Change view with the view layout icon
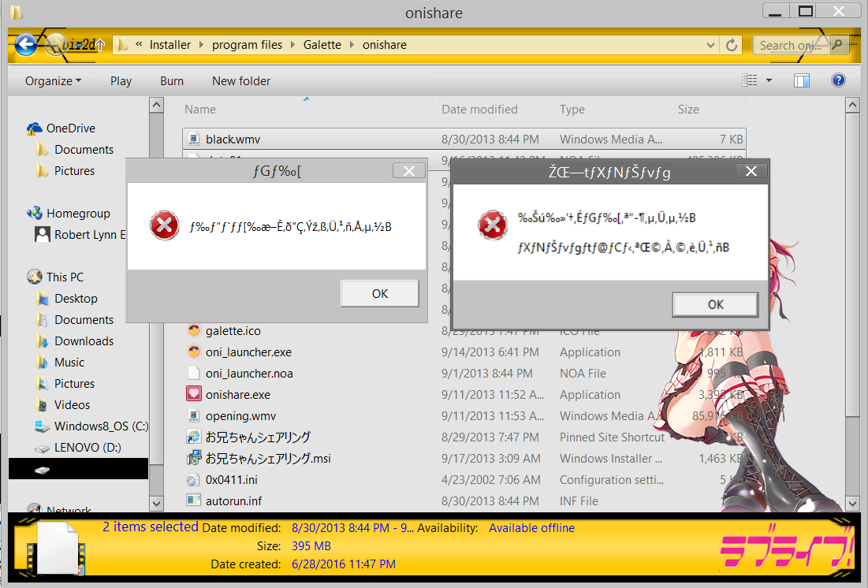Image resolution: width=868 pixels, height=588 pixels. coord(750,80)
